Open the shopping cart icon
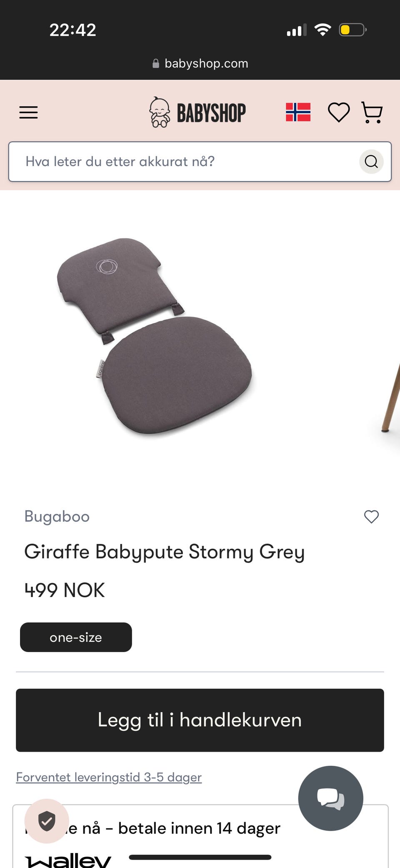This screenshot has height=868, width=400. pos(372,112)
